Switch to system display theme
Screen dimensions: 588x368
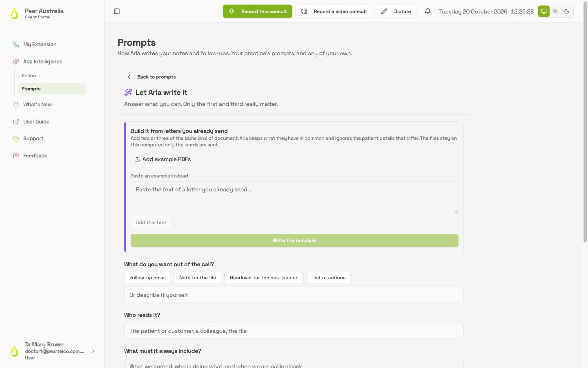pyautogui.click(x=544, y=11)
